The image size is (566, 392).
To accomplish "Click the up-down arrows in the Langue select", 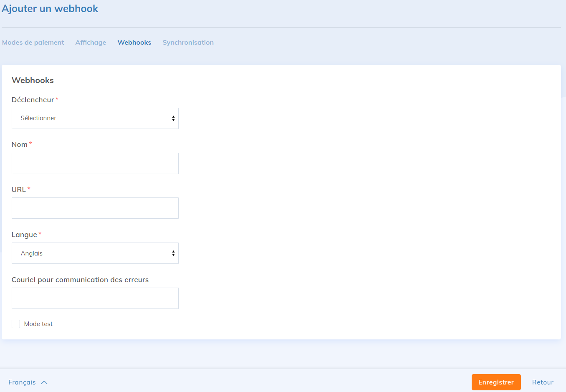I will pyautogui.click(x=173, y=253).
